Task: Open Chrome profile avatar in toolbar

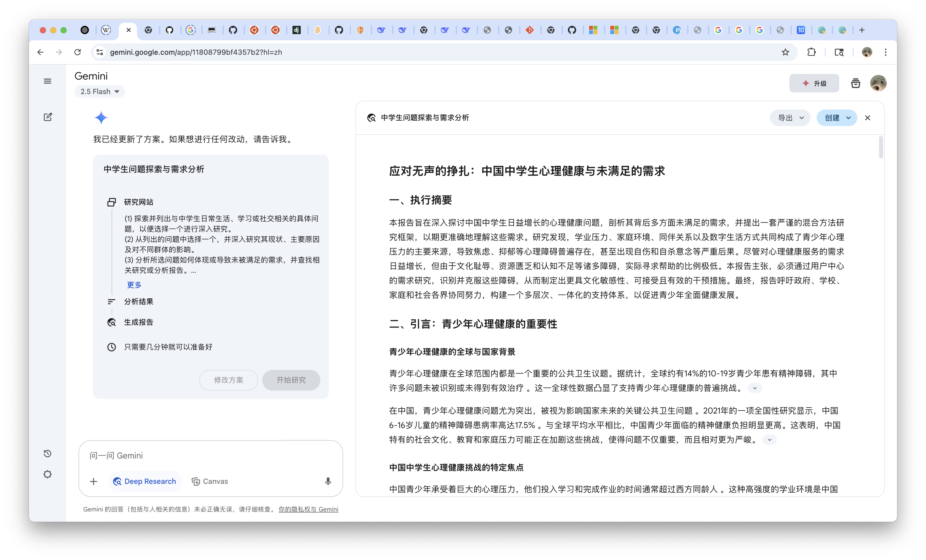Action: click(x=867, y=52)
